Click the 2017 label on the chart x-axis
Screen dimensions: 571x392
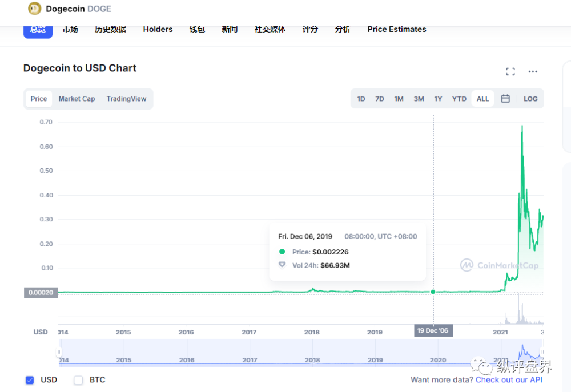tap(249, 332)
